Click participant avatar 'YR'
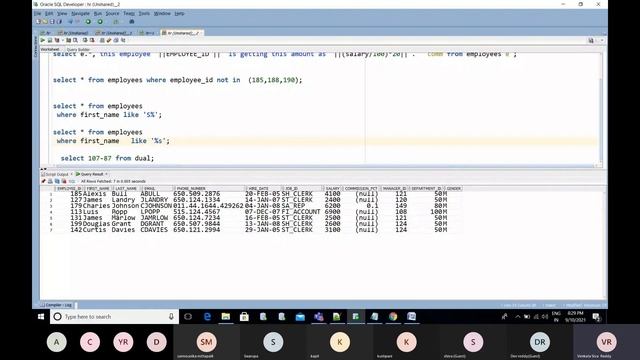640x360 pixels. point(123,342)
